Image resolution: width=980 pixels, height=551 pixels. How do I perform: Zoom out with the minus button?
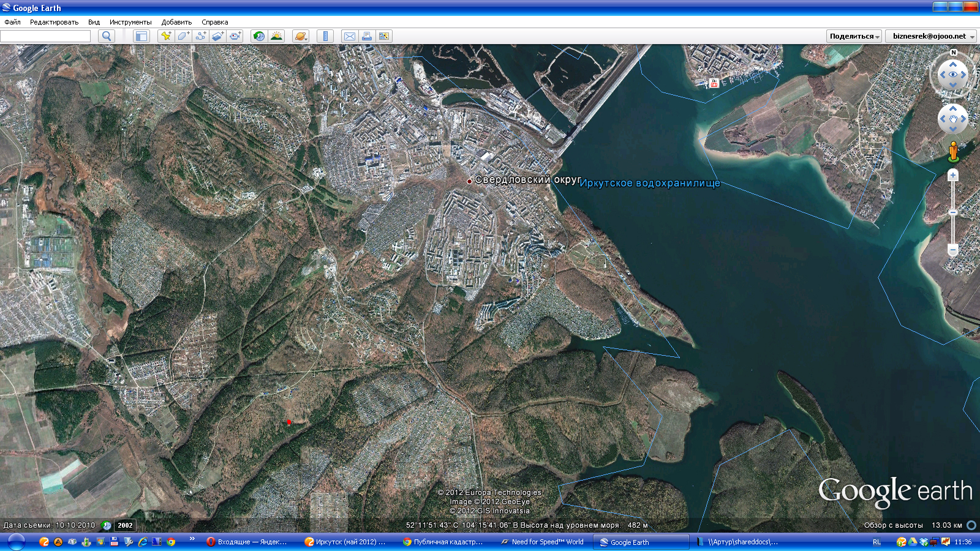pyautogui.click(x=953, y=250)
